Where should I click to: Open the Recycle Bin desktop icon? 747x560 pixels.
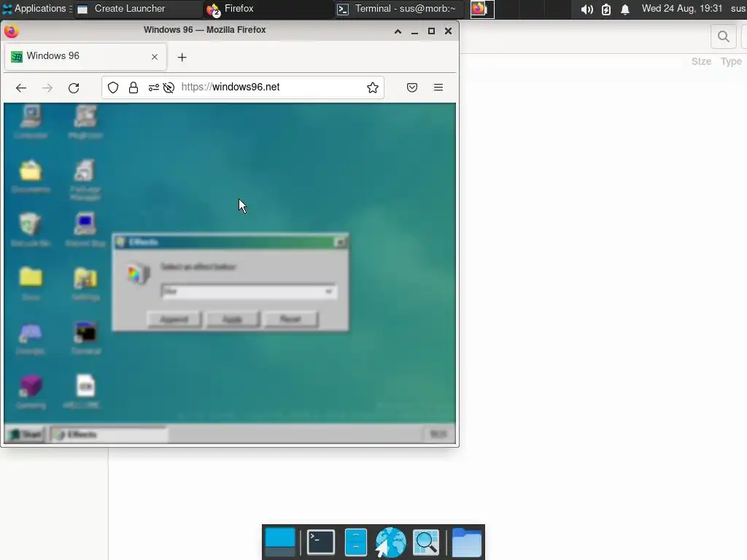tap(31, 230)
